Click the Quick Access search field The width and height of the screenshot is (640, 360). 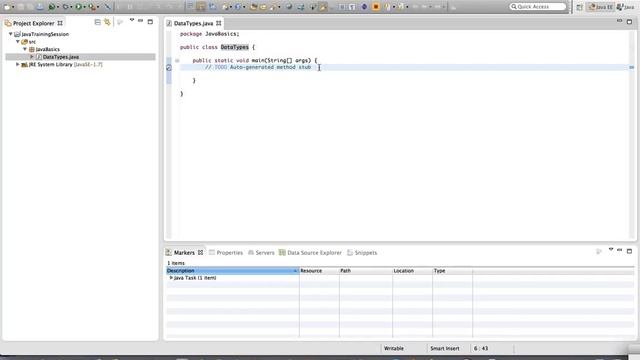click(x=538, y=7)
